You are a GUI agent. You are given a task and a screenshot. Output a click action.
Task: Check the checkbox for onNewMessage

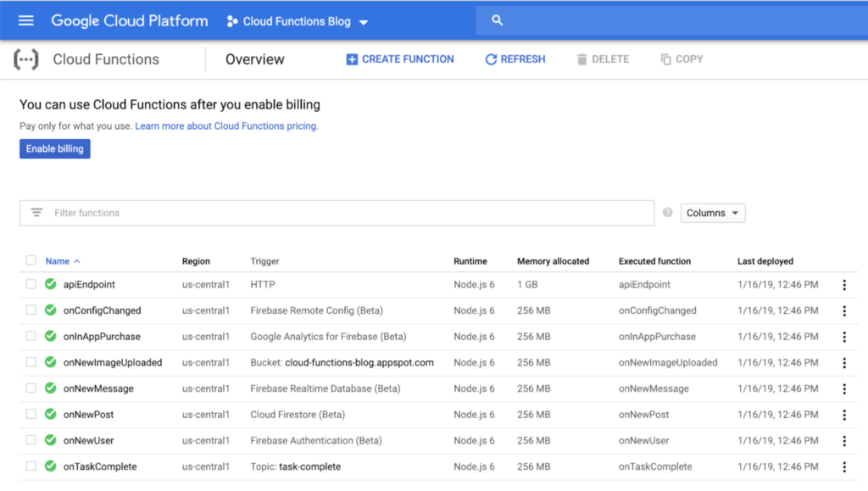pyautogui.click(x=31, y=388)
